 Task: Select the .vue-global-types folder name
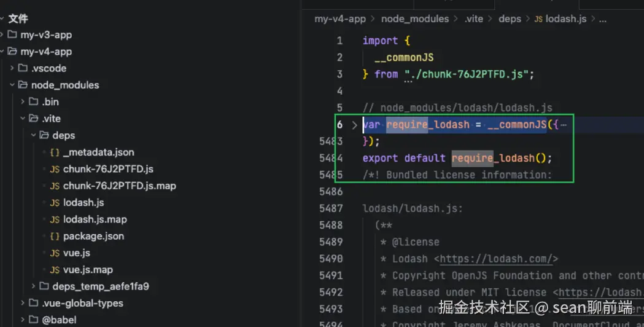point(82,303)
